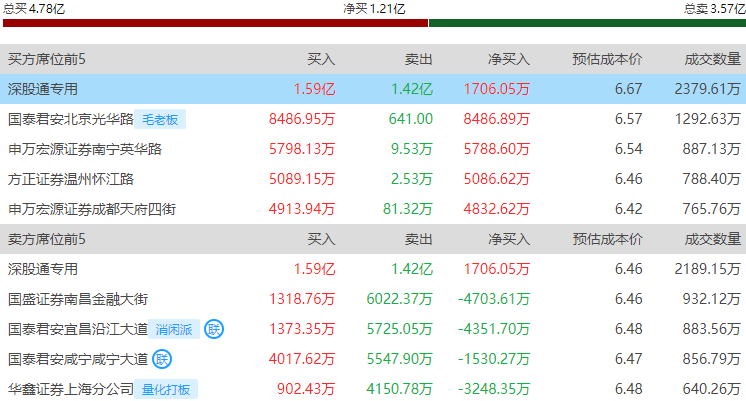This screenshot has height=401, width=746.
Task: Click buy value 4017.62万
Action: pos(302,359)
